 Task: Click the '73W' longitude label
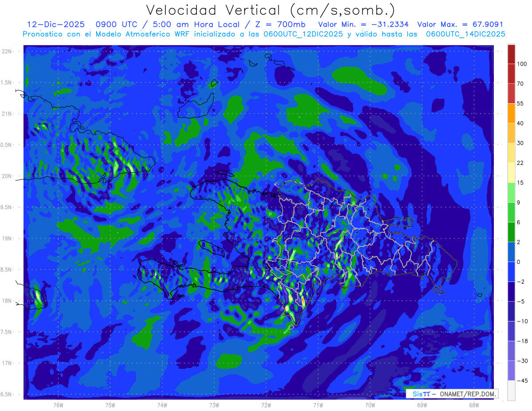tap(214, 405)
